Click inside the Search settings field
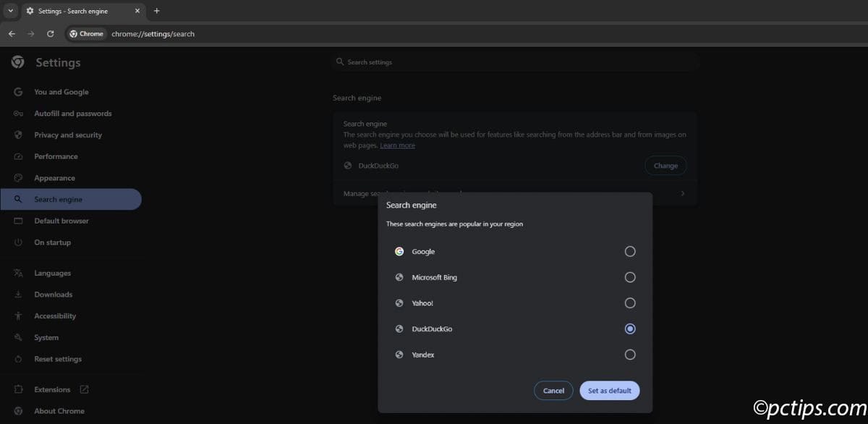 [516, 62]
